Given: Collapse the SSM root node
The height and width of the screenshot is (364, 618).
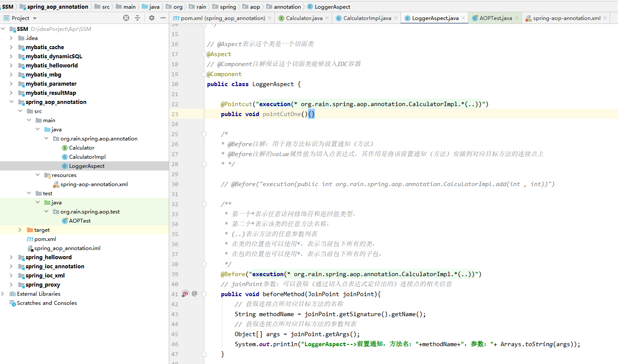Looking at the screenshot, I should click(x=3, y=29).
